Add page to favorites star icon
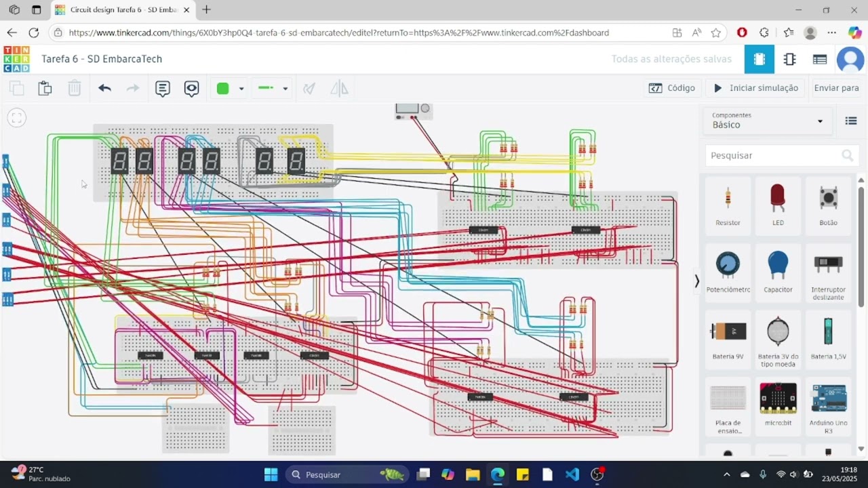 (x=716, y=33)
